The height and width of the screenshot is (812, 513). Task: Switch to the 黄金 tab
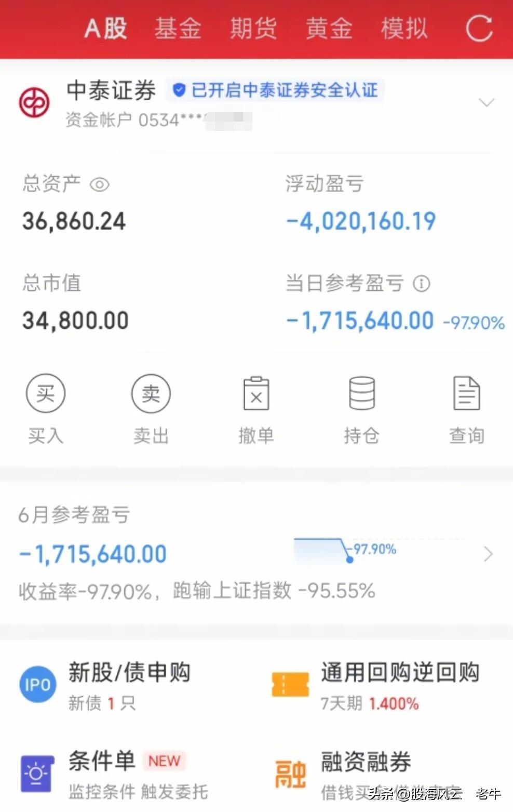329,28
